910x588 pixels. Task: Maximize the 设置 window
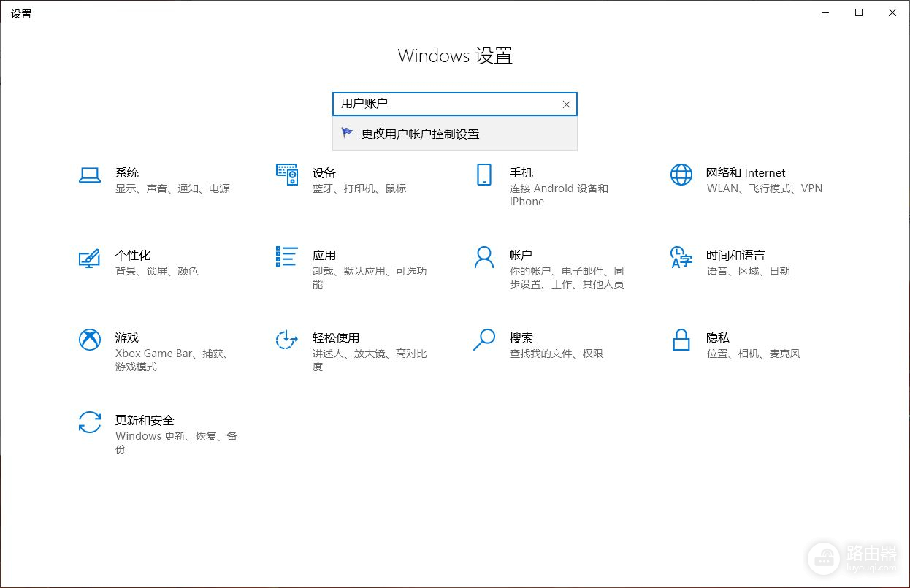pyautogui.click(x=859, y=12)
